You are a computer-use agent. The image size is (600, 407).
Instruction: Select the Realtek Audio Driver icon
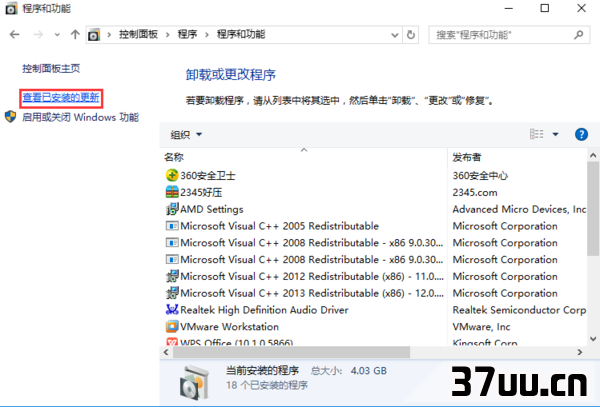(172, 309)
